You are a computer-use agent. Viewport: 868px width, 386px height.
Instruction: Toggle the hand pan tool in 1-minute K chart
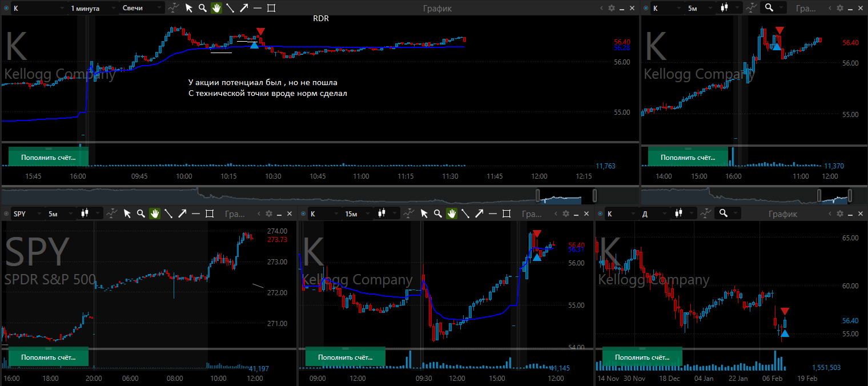click(x=216, y=8)
